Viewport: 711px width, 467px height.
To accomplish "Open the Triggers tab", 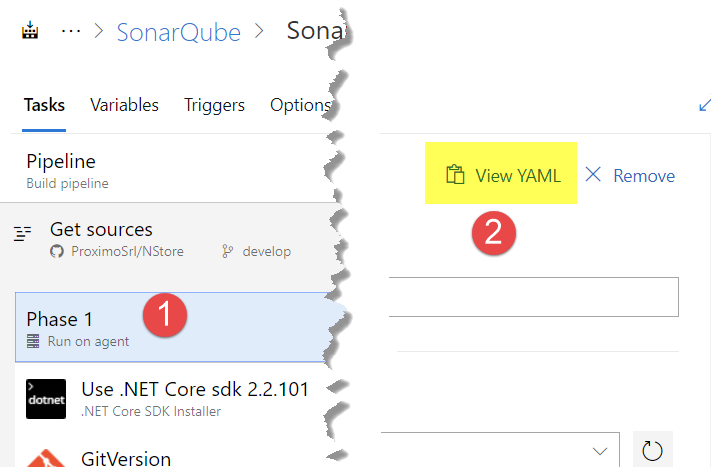I will pyautogui.click(x=214, y=105).
